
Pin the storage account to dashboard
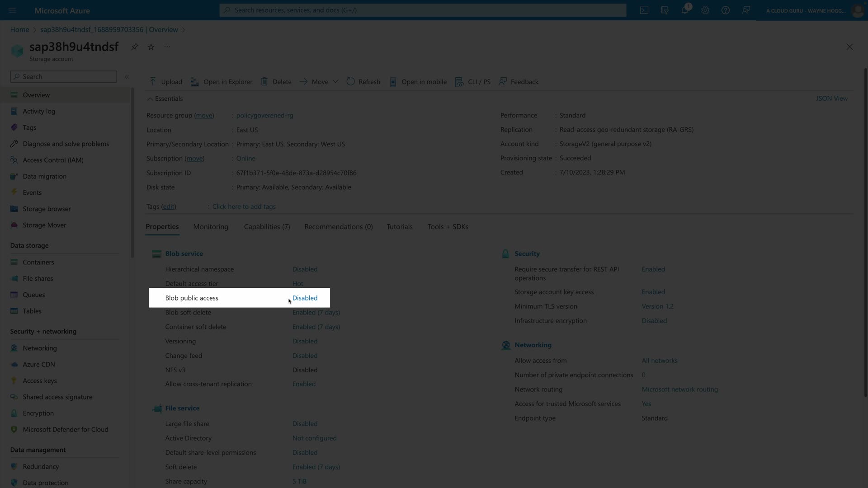135,47
